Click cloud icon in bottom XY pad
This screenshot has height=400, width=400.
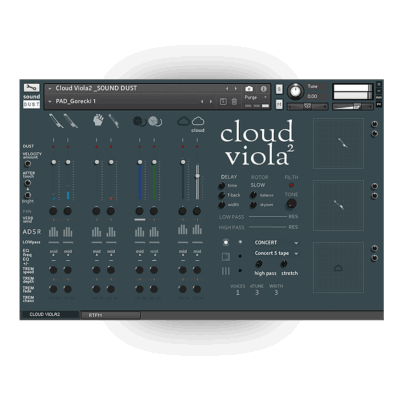coord(338,268)
